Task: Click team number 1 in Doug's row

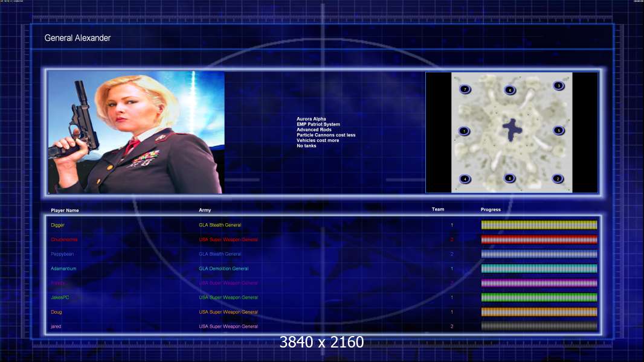Action: pos(452,312)
